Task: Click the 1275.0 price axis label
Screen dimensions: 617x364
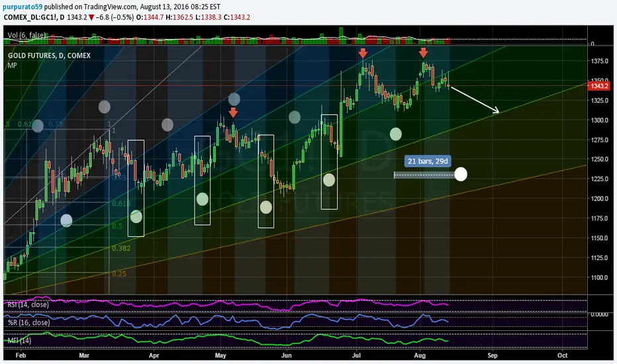Action: [599, 140]
